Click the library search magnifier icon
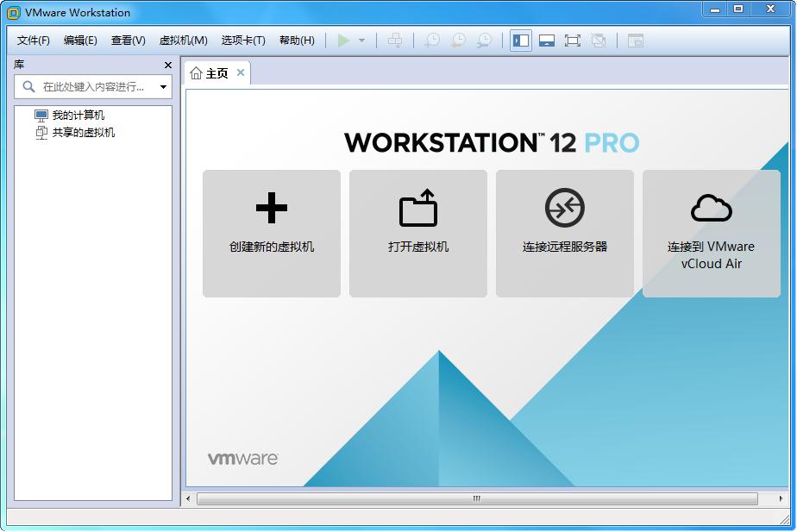 (29, 87)
